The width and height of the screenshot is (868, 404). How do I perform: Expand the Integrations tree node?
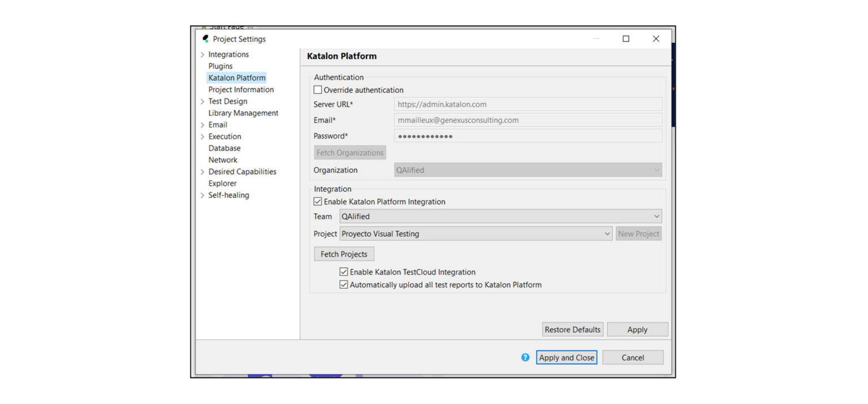tap(203, 54)
